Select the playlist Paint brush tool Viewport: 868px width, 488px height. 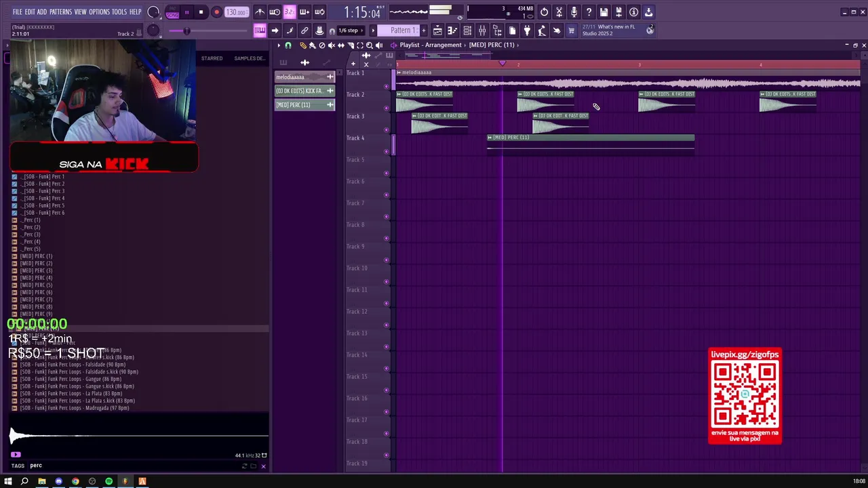click(313, 45)
